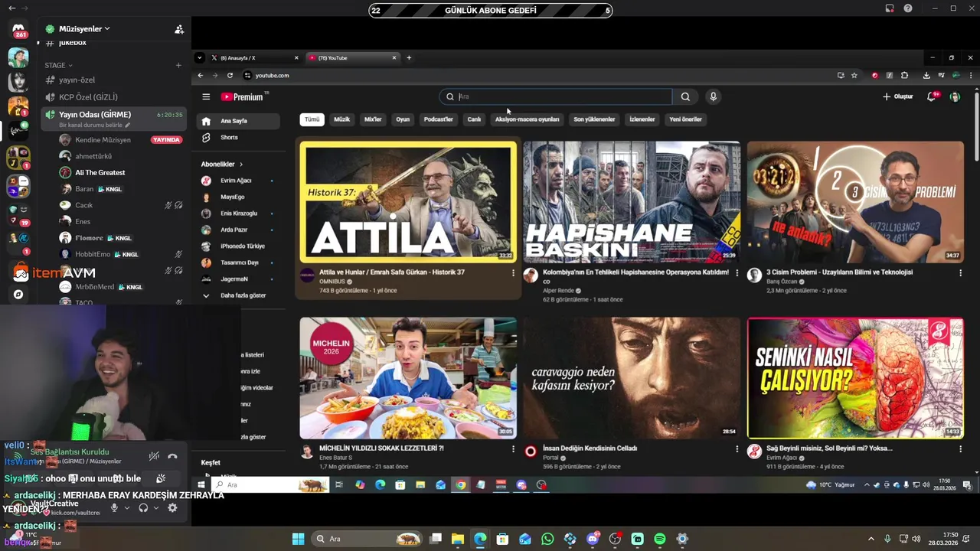Open the Seninki Nasıl Çalışıyor thumbnail
980x551 pixels.
[x=855, y=378]
